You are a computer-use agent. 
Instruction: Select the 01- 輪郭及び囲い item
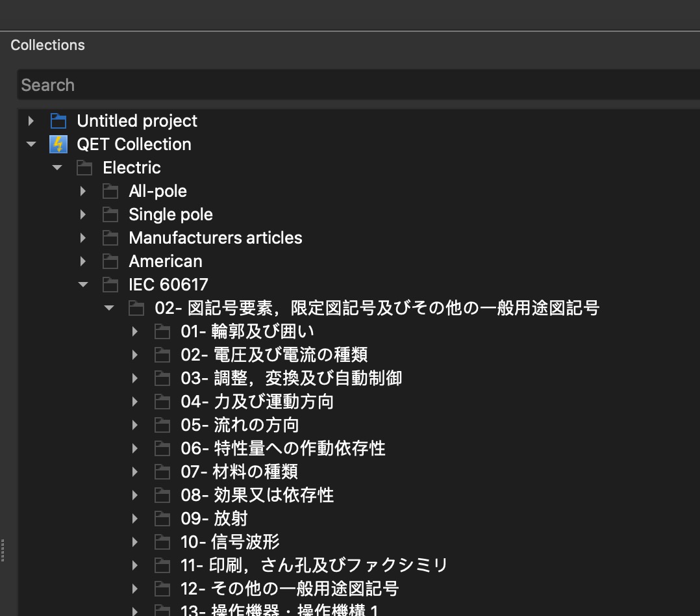point(247,331)
